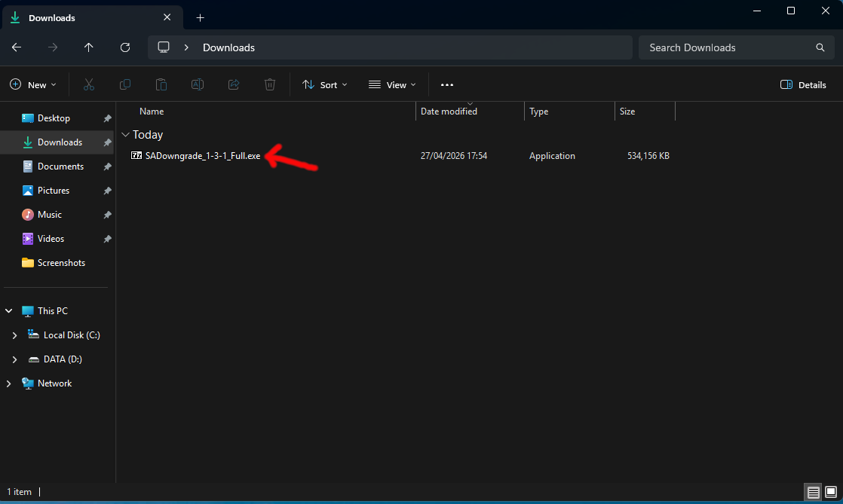Switch to details list view in status bar
The height and width of the screenshot is (504, 843).
pyautogui.click(x=813, y=492)
